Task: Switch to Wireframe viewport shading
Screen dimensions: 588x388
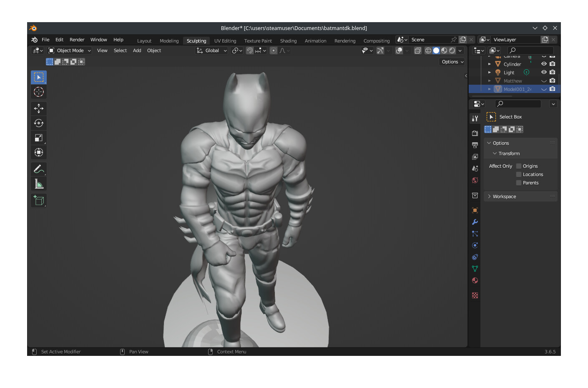Action: click(x=428, y=50)
